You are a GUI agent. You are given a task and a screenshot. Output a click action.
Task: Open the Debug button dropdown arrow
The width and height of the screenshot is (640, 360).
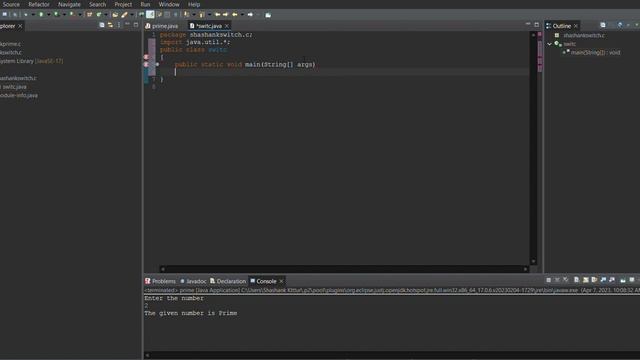33,14
